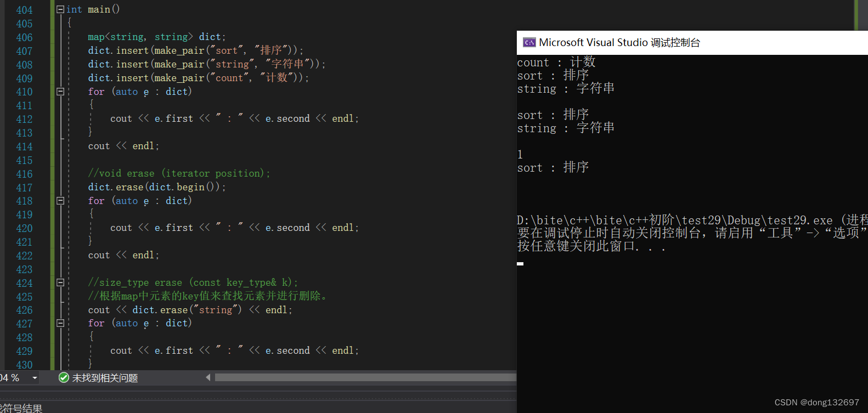
Task: Click the cout << dict.erase("string") line
Action: pyautogui.click(x=190, y=310)
